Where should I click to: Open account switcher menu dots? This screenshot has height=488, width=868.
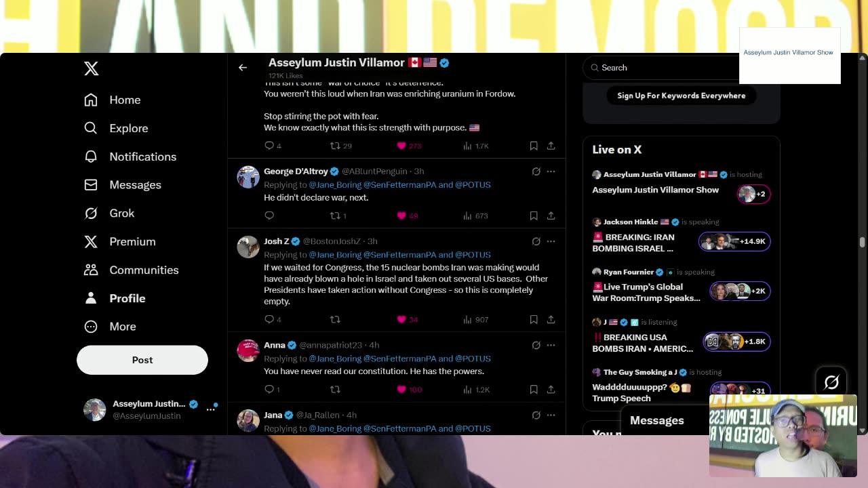211,409
